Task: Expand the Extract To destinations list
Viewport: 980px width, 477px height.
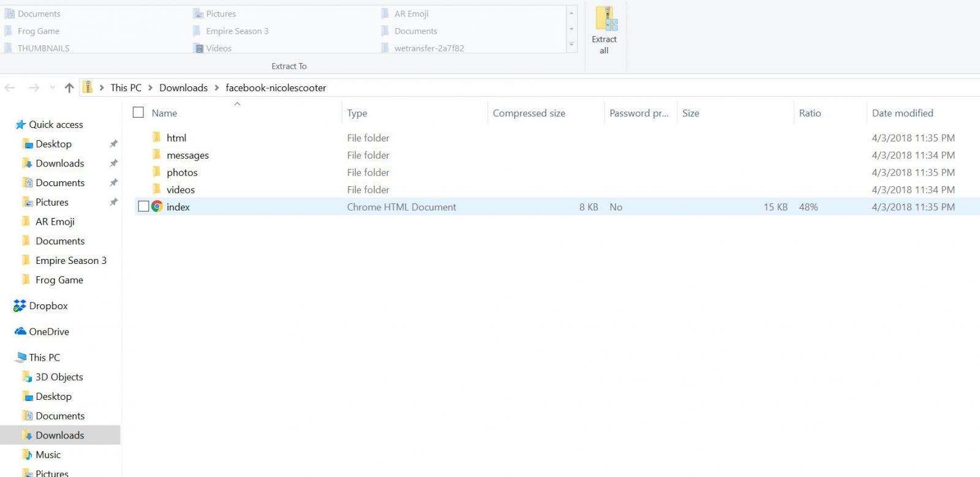Action: [x=571, y=45]
